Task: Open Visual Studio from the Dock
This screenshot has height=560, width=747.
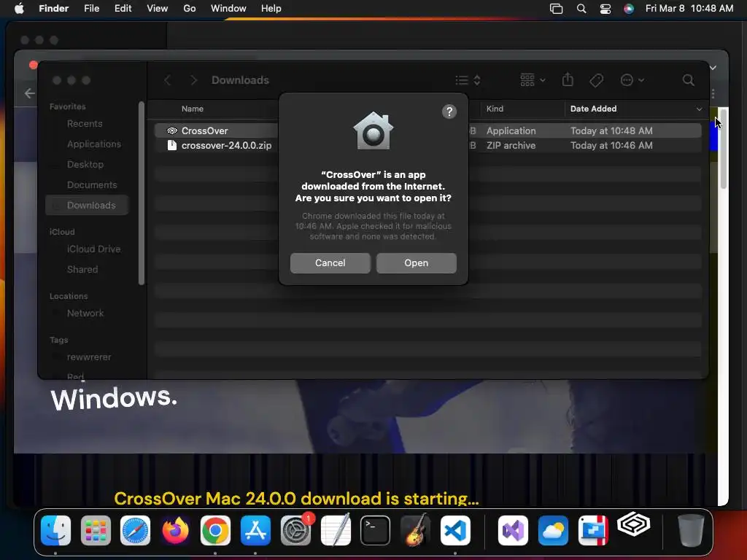Action: click(513, 530)
